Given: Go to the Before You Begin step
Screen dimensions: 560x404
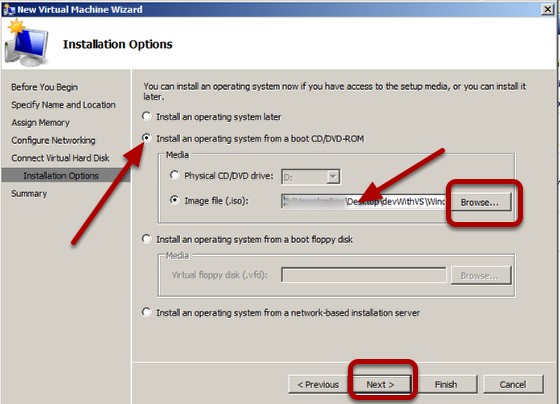Looking at the screenshot, I should tap(44, 87).
